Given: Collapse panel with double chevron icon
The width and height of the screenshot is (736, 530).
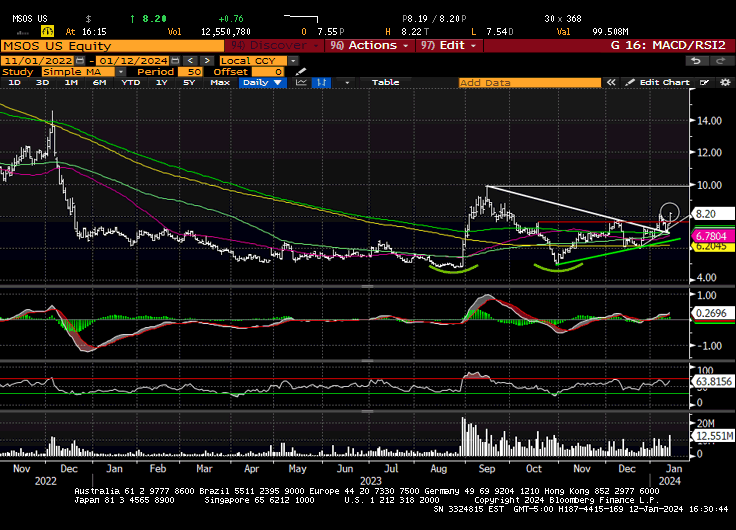Looking at the screenshot, I should pos(611,83).
